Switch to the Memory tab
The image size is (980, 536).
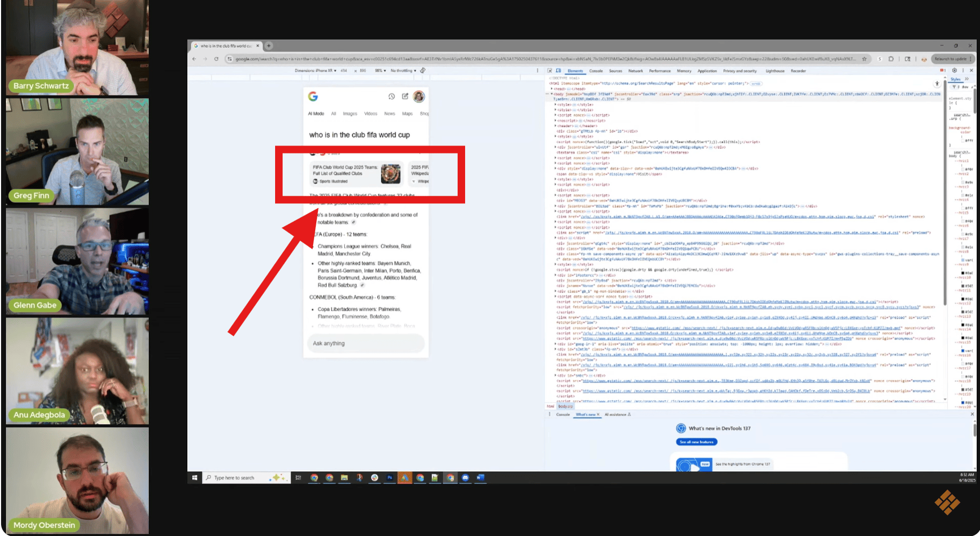[684, 71]
